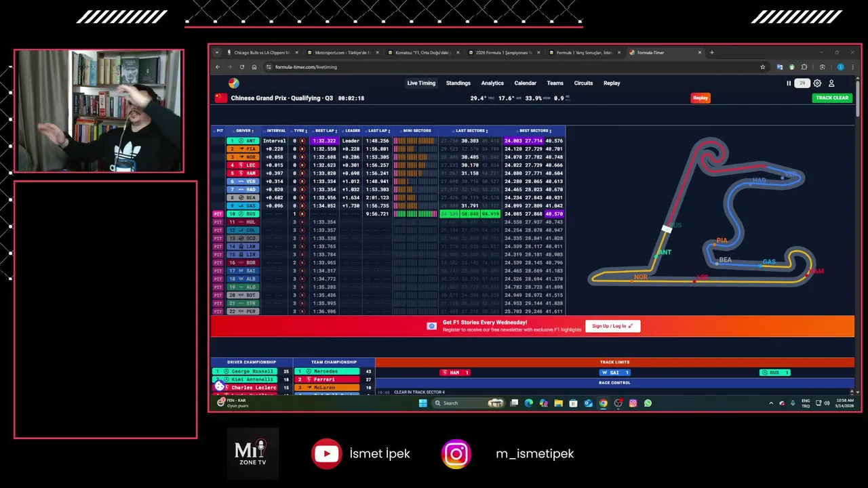The height and width of the screenshot is (488, 868).
Task: Open the settings gear in Formula-Timer
Action: pyautogui.click(x=817, y=83)
